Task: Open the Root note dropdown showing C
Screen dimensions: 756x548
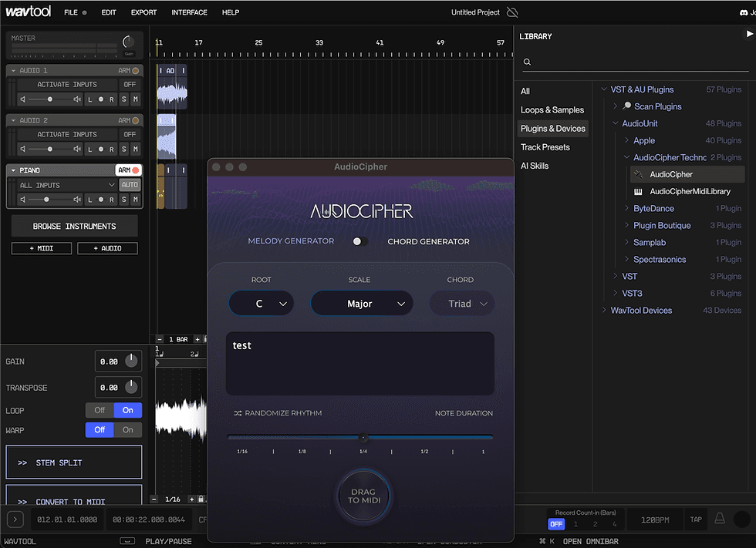Action: click(x=262, y=304)
